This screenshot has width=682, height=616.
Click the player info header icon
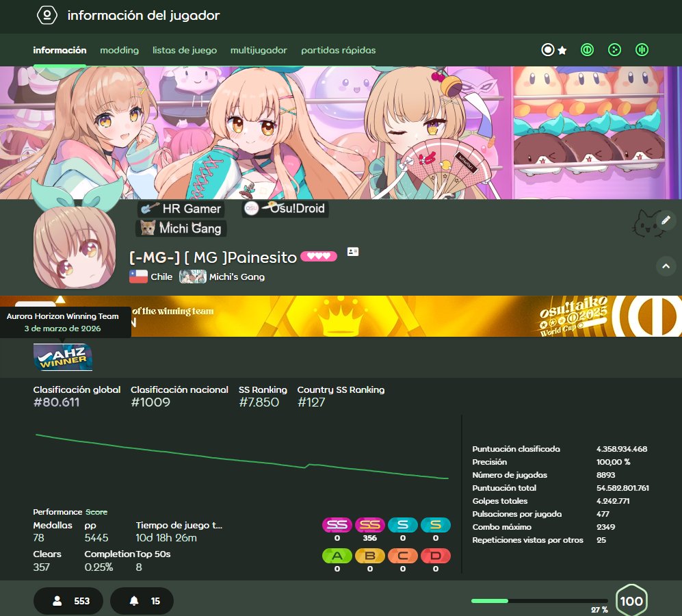point(47,15)
